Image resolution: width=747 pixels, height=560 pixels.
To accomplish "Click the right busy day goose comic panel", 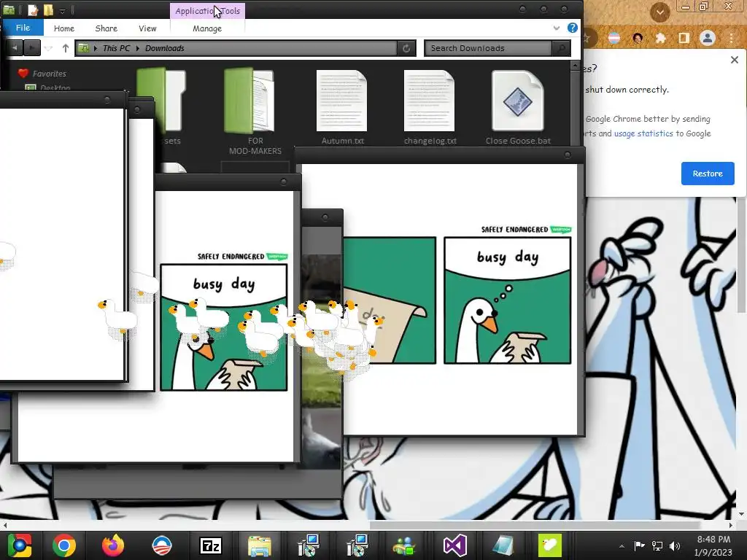I will 508,300.
